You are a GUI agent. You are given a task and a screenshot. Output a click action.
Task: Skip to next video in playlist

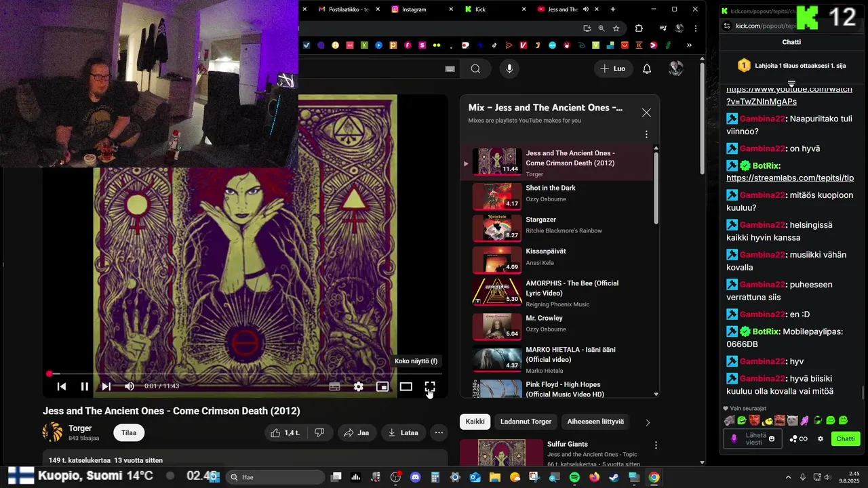[106, 386]
